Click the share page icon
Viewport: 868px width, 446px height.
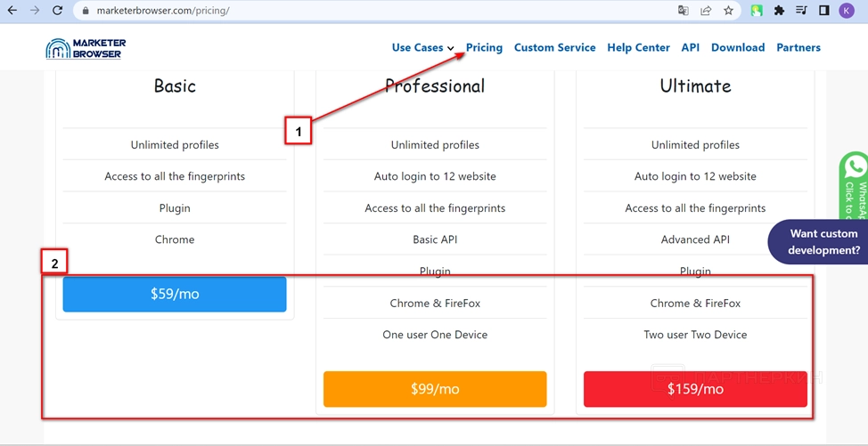click(706, 11)
